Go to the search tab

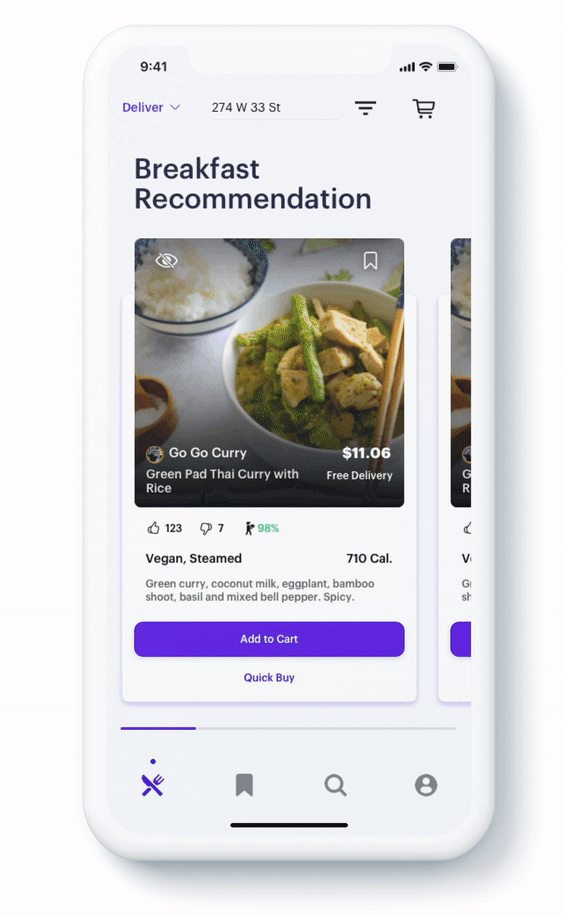[336, 785]
